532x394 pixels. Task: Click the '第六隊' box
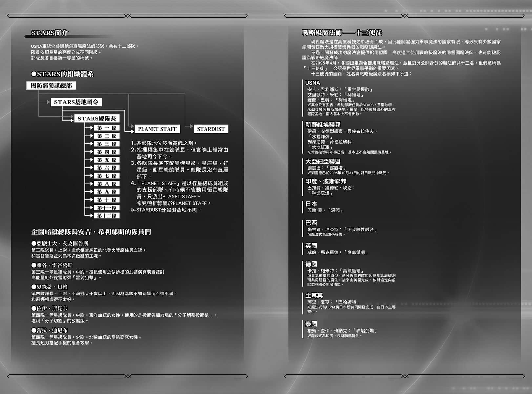click(107, 168)
